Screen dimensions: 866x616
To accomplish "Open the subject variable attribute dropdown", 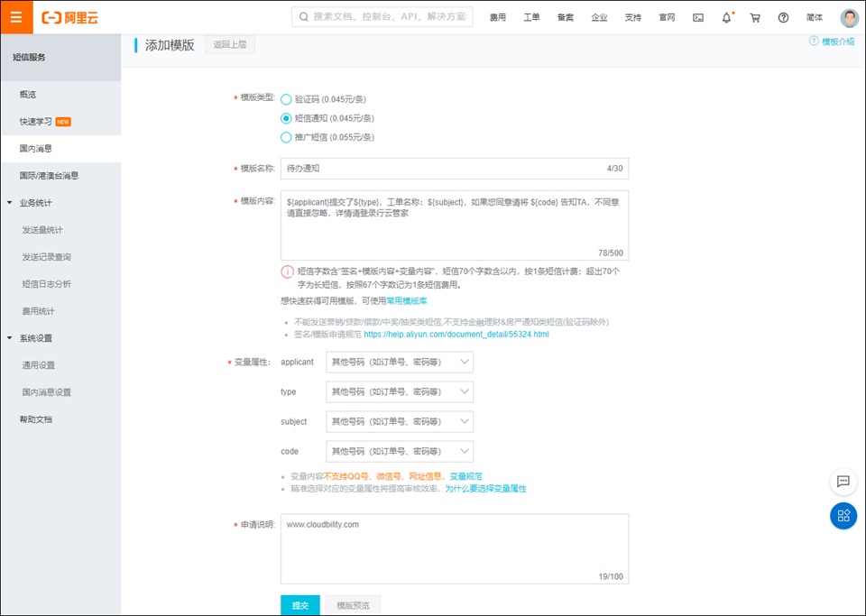I will 399,421.
